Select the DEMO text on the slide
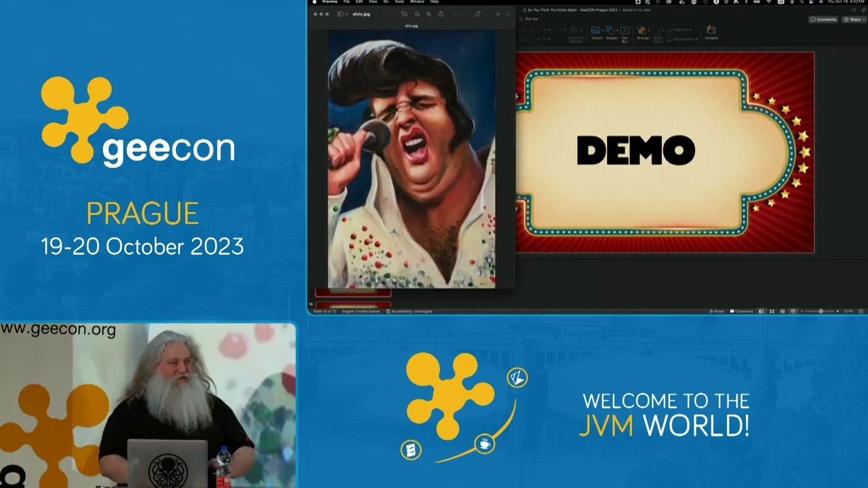Image resolution: width=868 pixels, height=488 pixels. click(x=636, y=150)
